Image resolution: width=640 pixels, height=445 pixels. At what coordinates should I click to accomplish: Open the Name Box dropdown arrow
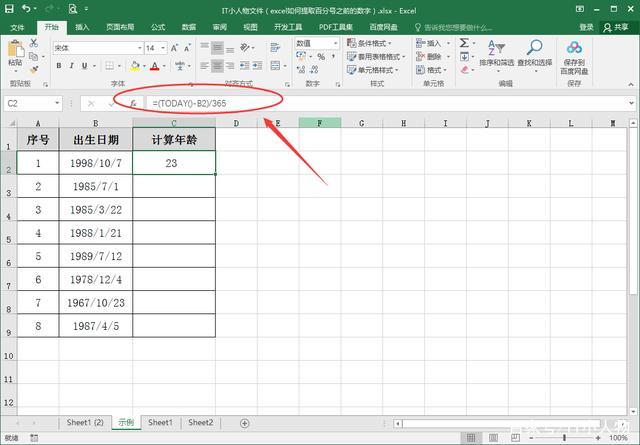(x=57, y=103)
